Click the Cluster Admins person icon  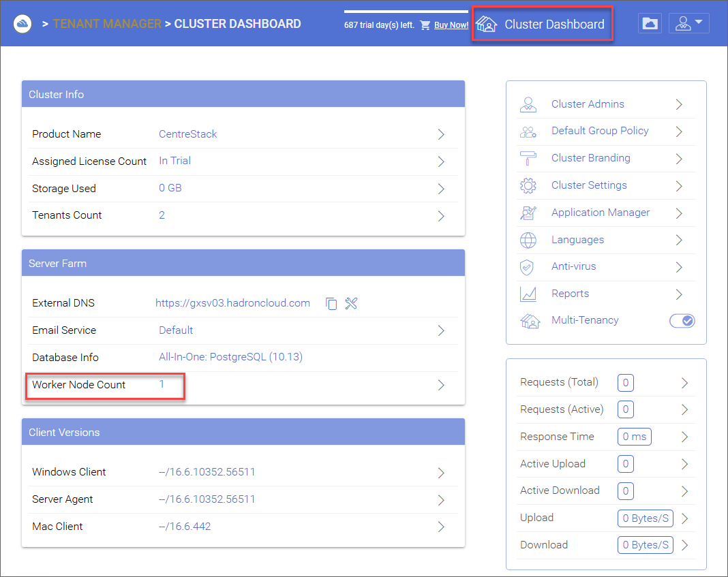coord(528,104)
